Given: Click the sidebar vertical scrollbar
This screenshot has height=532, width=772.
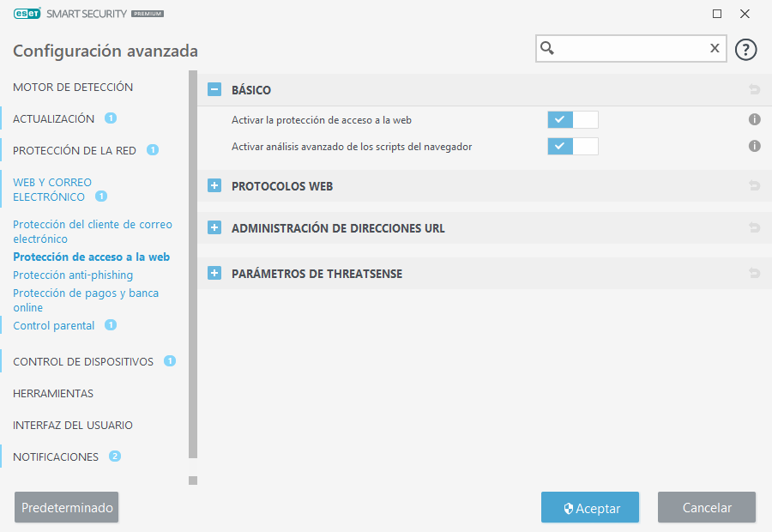Looking at the screenshot, I should click(193, 264).
